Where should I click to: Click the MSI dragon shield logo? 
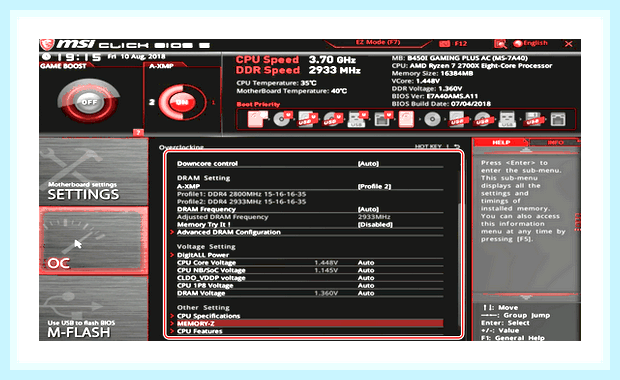47,44
